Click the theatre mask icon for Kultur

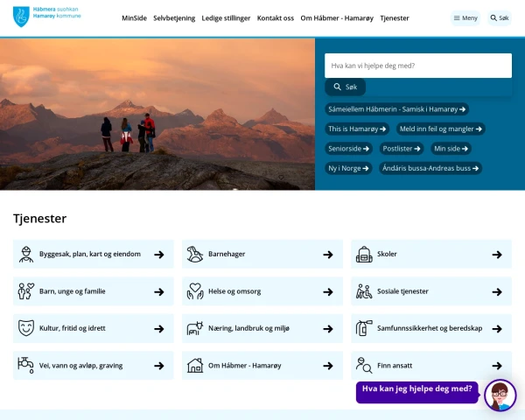(x=26, y=328)
